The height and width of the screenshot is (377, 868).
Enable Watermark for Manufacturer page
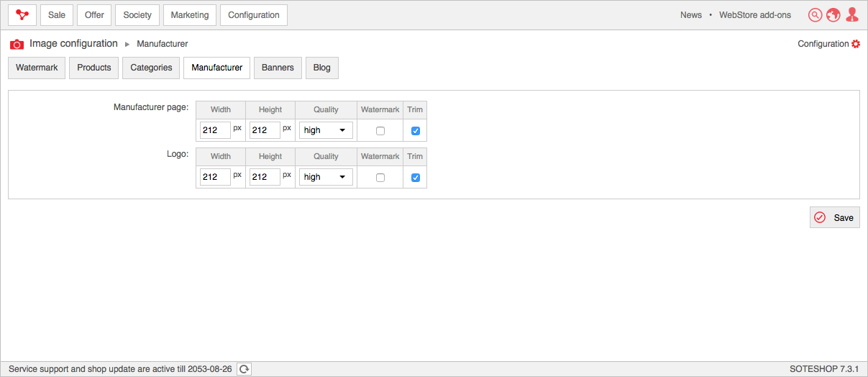(380, 131)
